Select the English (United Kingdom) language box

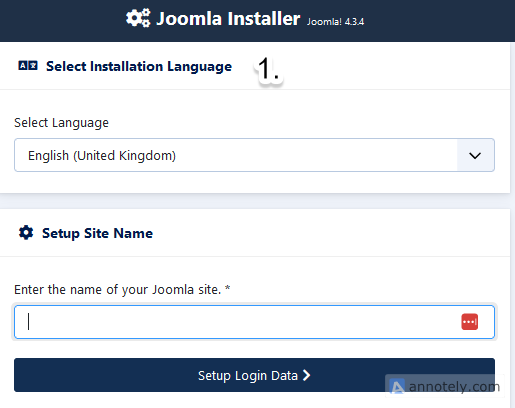click(x=254, y=155)
